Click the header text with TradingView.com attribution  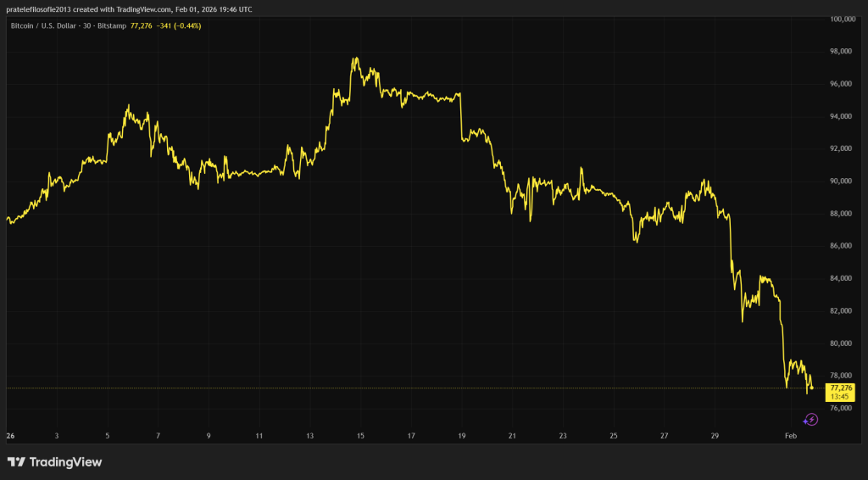point(127,9)
